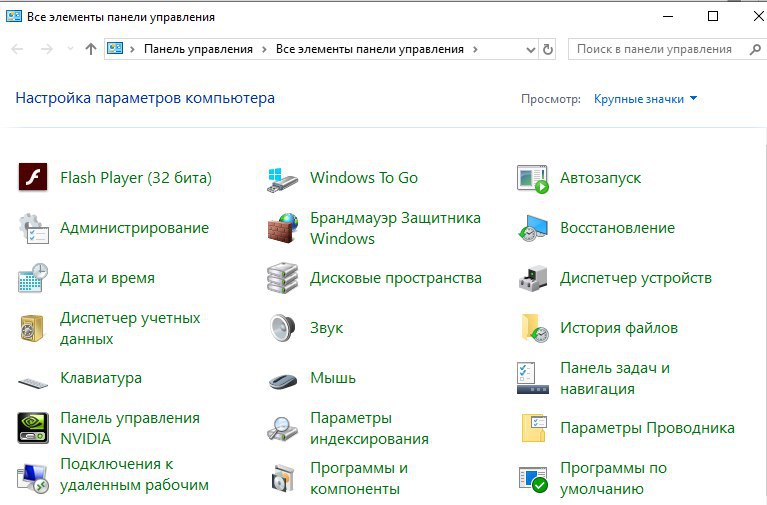Viewport: 767px width, 505px height.
Task: Open the Диспетчер устройств icon
Action: click(x=533, y=278)
